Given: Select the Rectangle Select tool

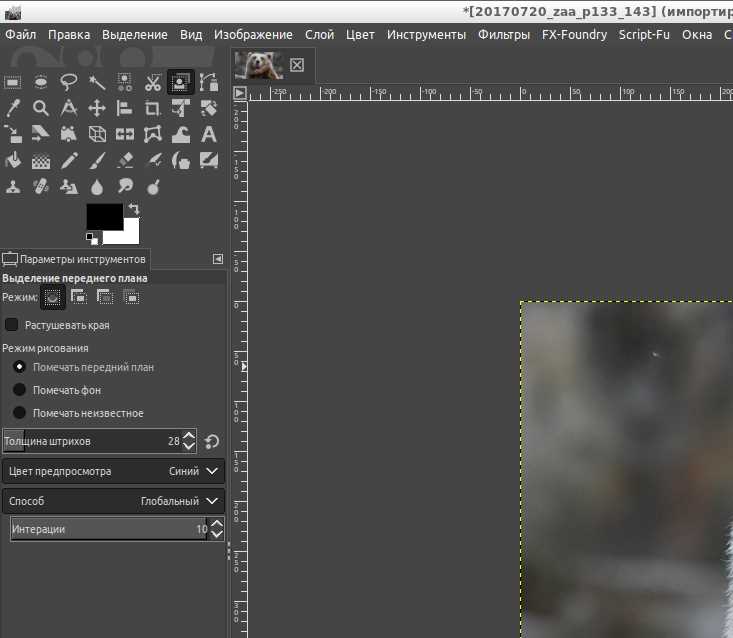Looking at the screenshot, I should coord(13,83).
